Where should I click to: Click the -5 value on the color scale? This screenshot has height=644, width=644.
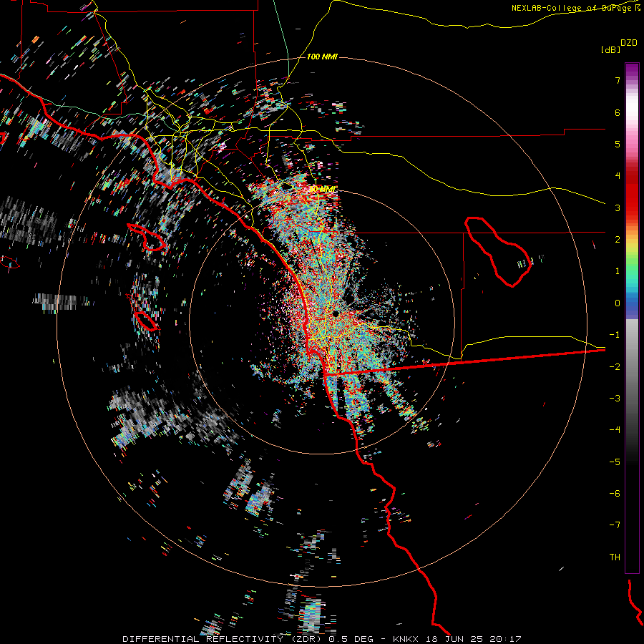point(615,462)
